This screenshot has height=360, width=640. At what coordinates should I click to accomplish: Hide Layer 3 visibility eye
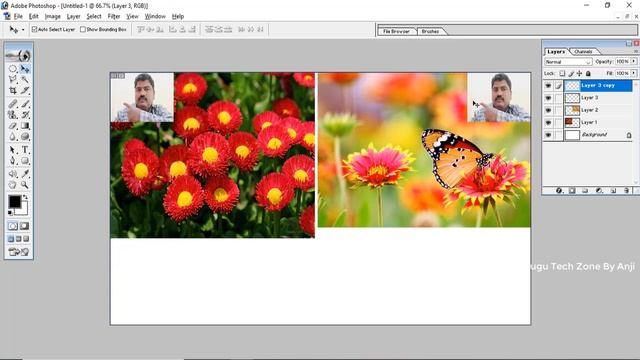(x=548, y=98)
